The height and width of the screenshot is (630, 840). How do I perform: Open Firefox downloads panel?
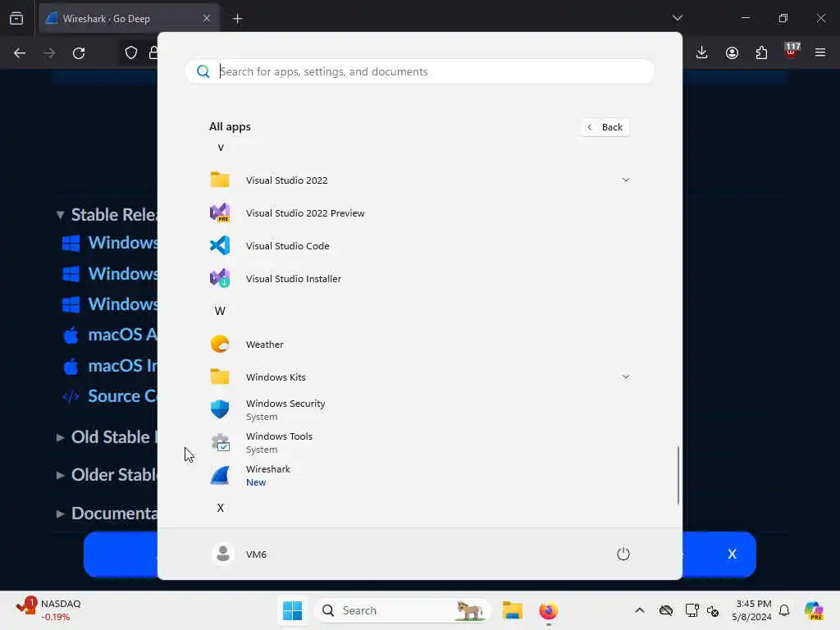coord(702,52)
